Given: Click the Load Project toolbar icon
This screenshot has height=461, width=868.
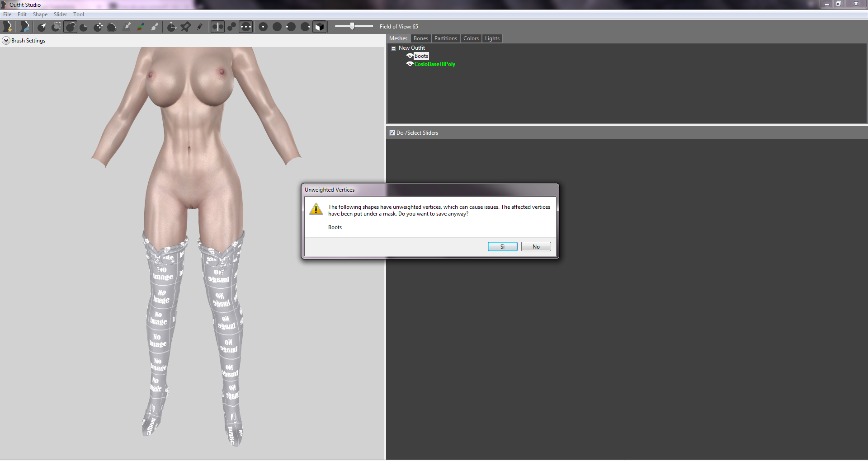Looking at the screenshot, I should point(24,27).
